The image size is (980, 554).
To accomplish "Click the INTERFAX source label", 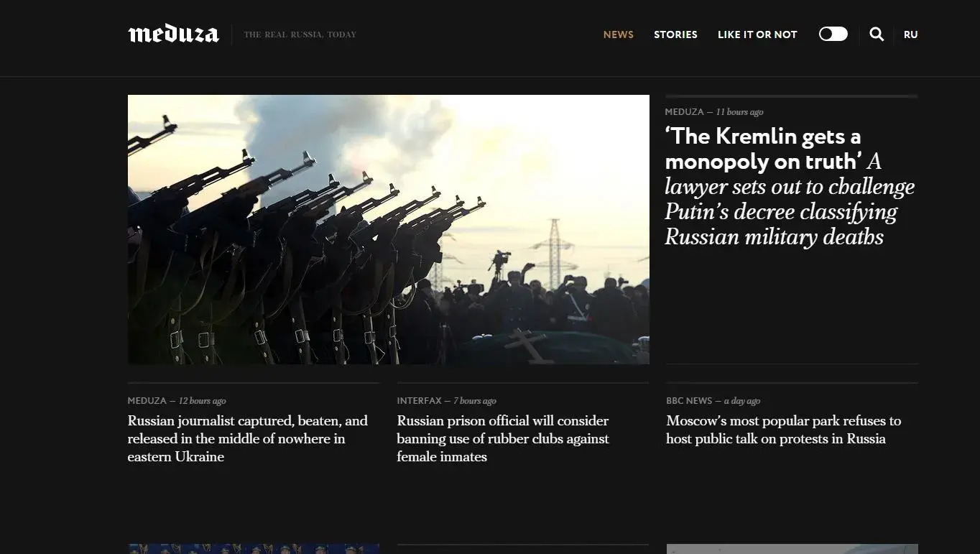I will click(417, 400).
